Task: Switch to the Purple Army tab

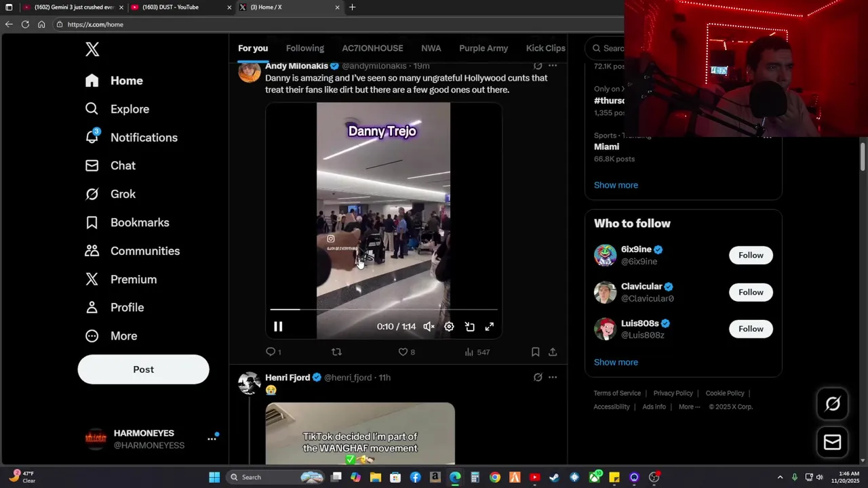Action: point(484,48)
